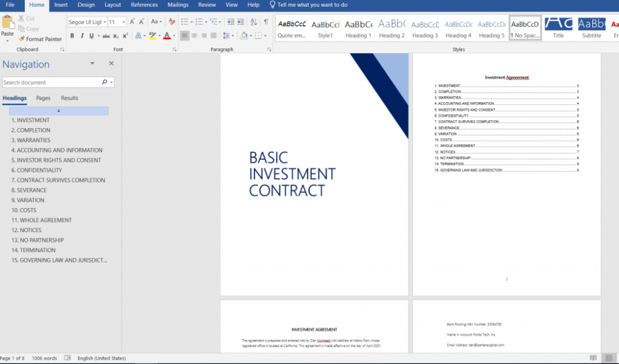Click the proofing icon in status bar

67,358
